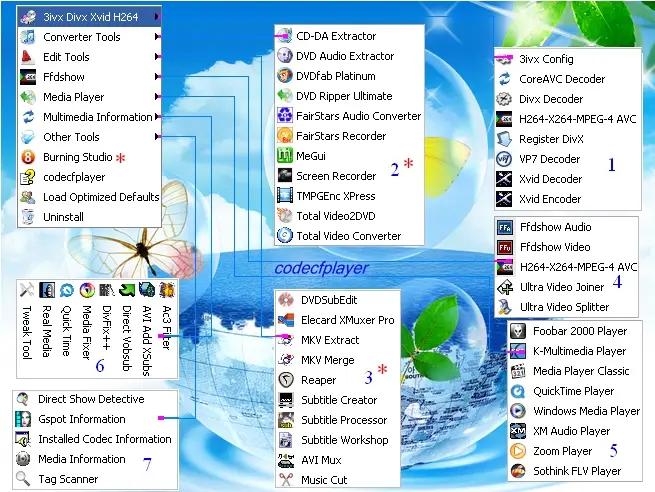Click the Real Media icon
This screenshot has width=655, height=492.
coord(47,289)
